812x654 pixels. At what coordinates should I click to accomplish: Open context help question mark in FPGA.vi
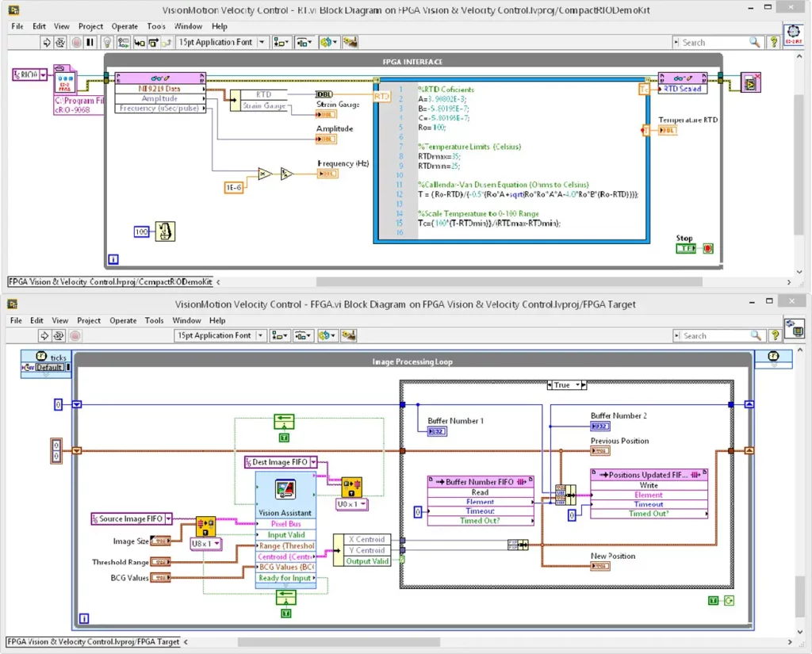[x=775, y=335]
